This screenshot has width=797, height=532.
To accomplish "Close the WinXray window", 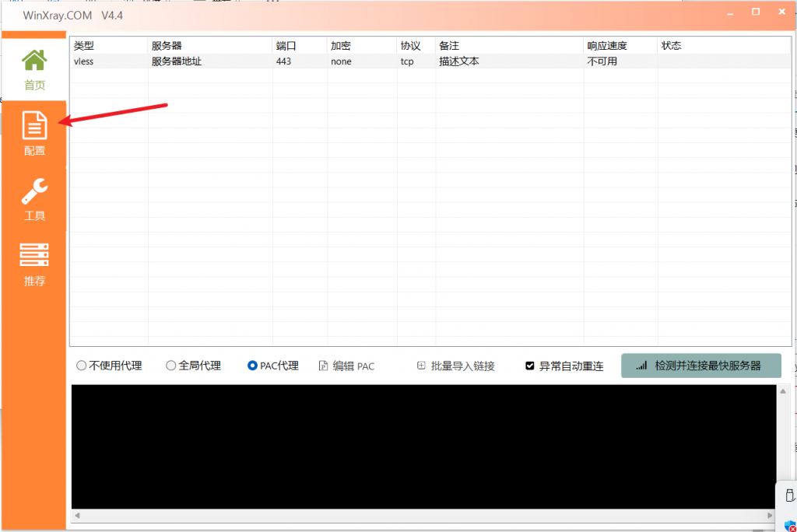I will [781, 12].
